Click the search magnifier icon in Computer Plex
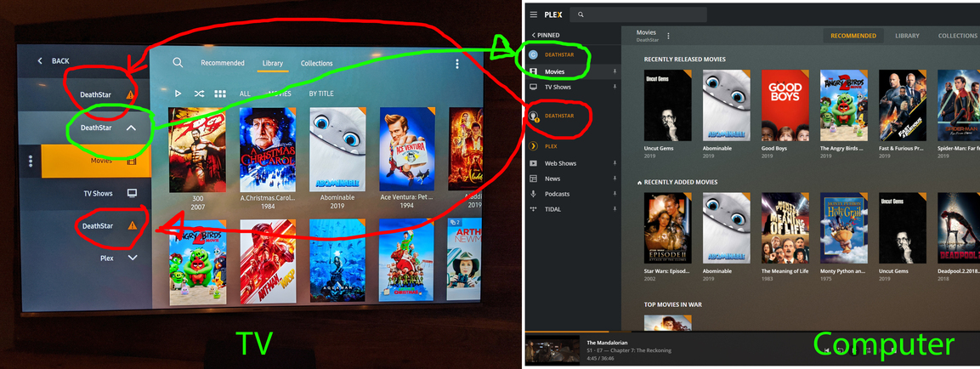Viewport: 980px width, 369px height. (x=581, y=14)
